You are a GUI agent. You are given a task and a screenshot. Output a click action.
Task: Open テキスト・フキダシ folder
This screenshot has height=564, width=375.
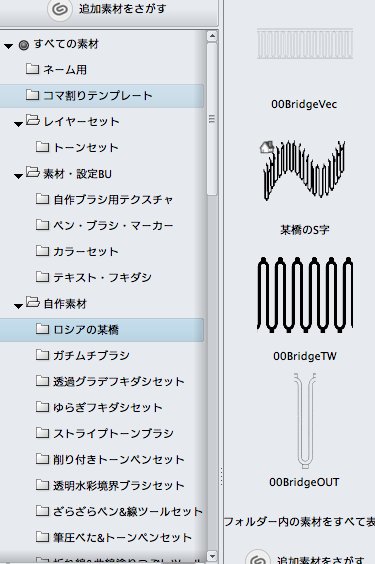[x=102, y=277]
